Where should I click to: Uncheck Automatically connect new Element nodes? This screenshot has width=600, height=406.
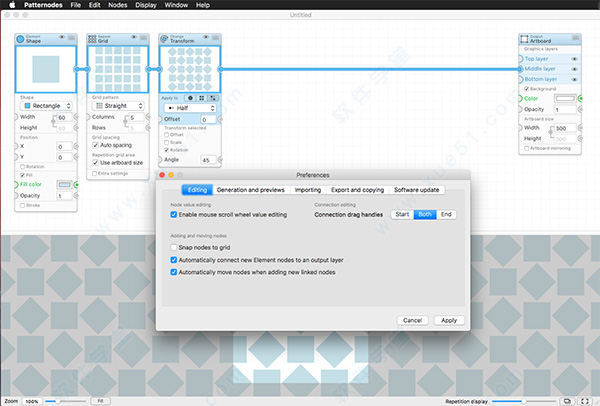pos(174,260)
